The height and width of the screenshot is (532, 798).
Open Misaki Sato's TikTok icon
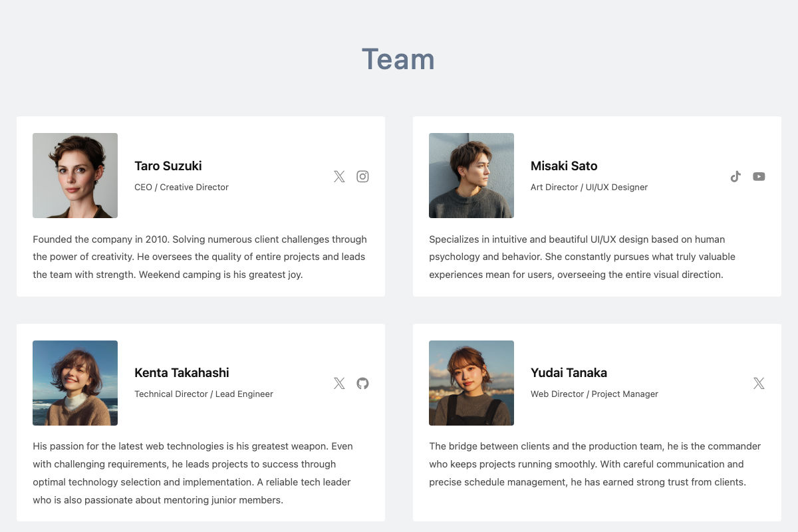click(735, 176)
